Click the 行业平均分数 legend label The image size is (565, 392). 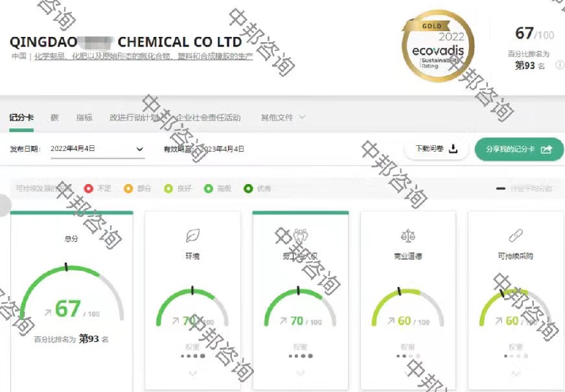(531, 189)
